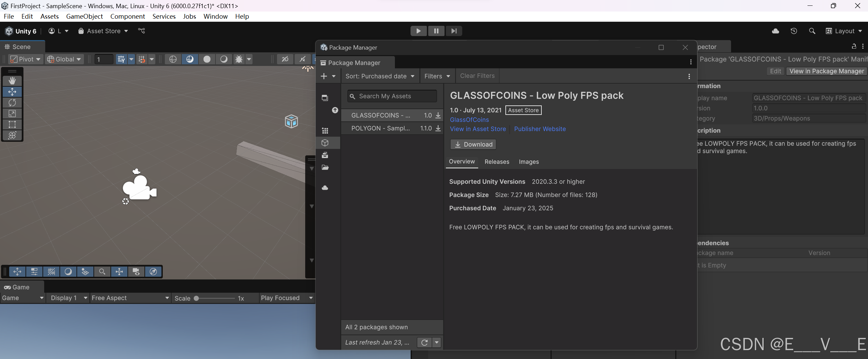Click the Step frame button
Image resolution: width=868 pixels, height=359 pixels.
[x=454, y=31]
